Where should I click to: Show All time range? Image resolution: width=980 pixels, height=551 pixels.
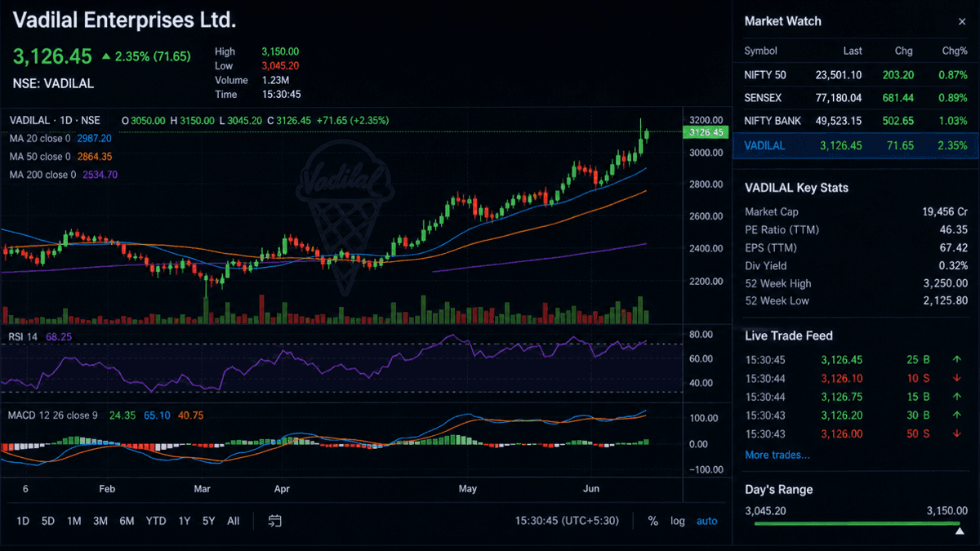point(234,521)
